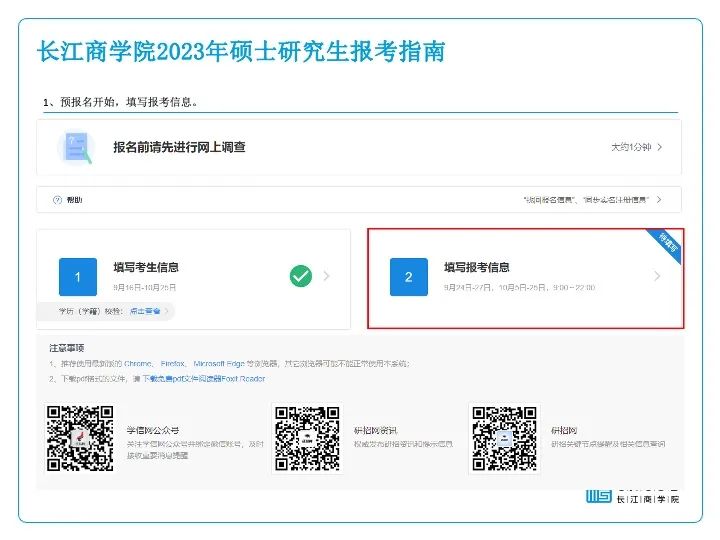Click the blue step 2 number box
Image resolution: width=720 pixels, height=540 pixels.
click(x=409, y=277)
